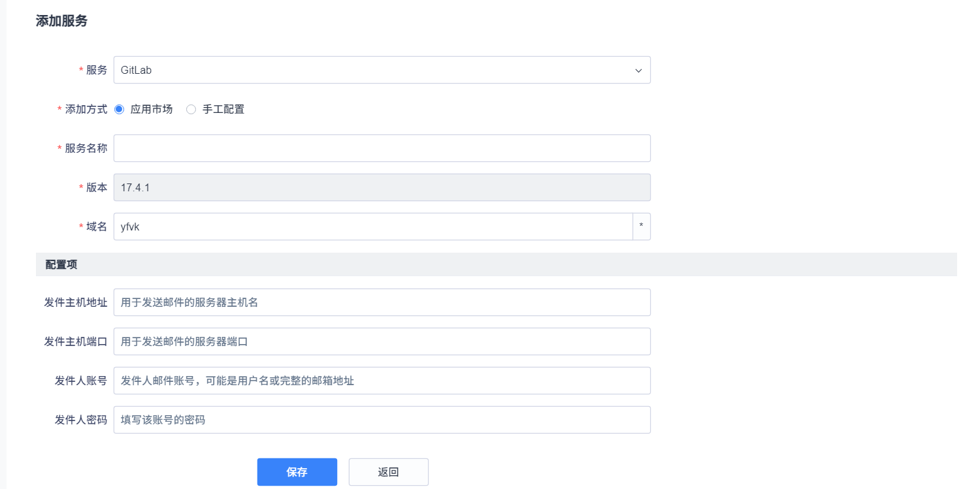Choose the 手工配置 radio option
Image resolution: width=980 pixels, height=489 pixels.
click(191, 110)
